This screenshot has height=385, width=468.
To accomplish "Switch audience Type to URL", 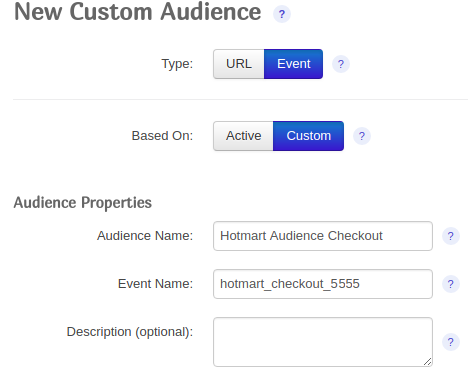I will coord(239,64).
